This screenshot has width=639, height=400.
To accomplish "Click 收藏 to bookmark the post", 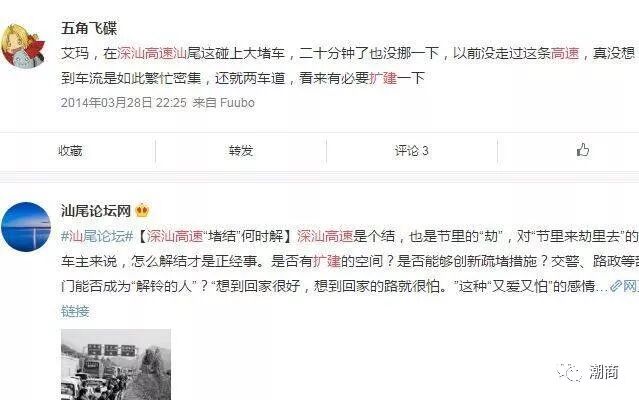I will click(70, 151).
